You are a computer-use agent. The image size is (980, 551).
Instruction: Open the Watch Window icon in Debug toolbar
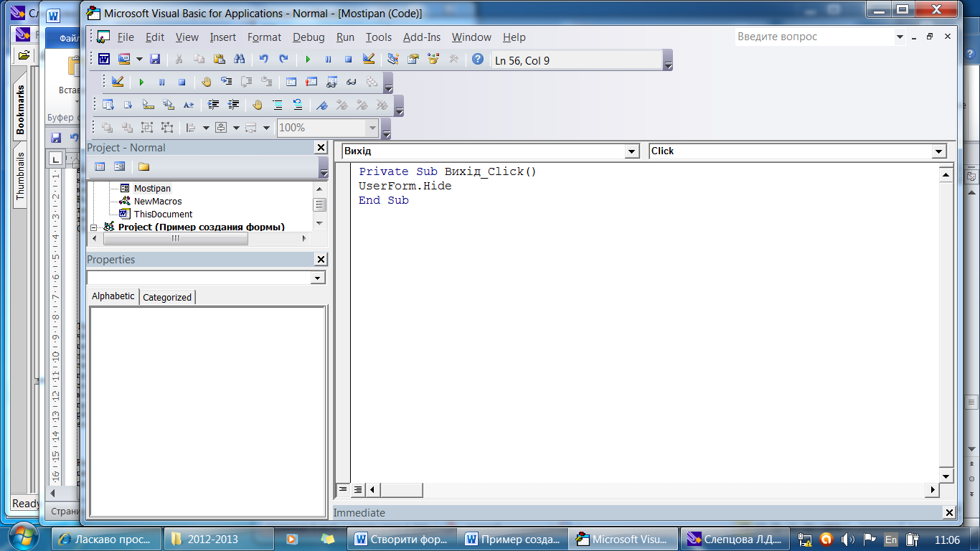point(331,82)
